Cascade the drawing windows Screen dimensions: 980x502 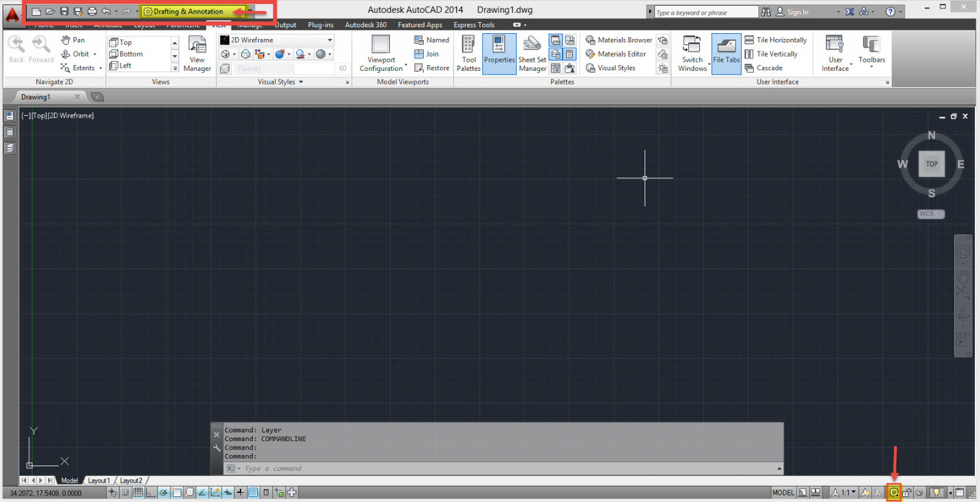pos(763,68)
